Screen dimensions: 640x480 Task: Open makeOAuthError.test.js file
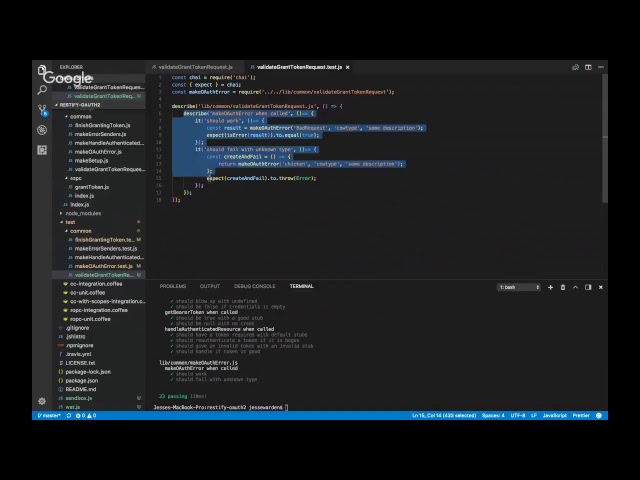tap(104, 266)
